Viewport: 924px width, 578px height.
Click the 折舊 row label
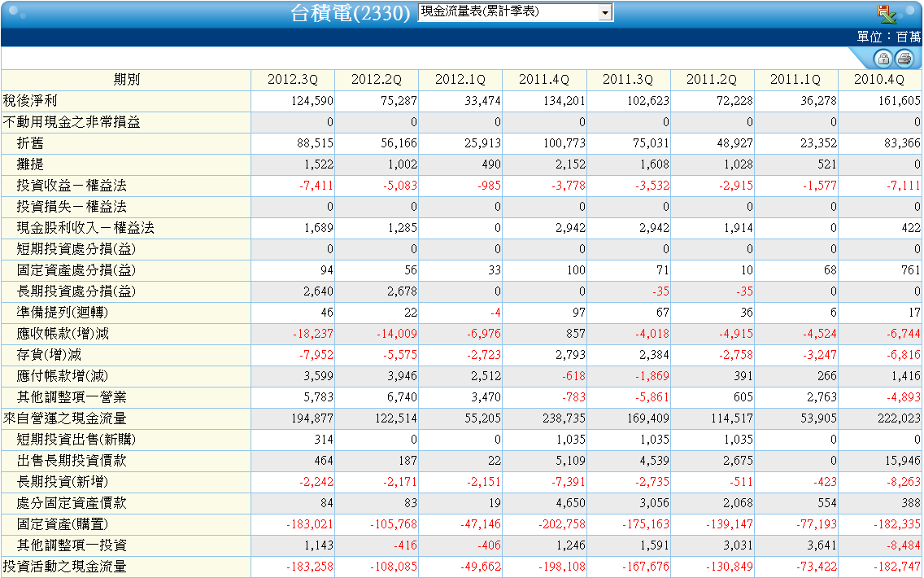(x=30, y=143)
